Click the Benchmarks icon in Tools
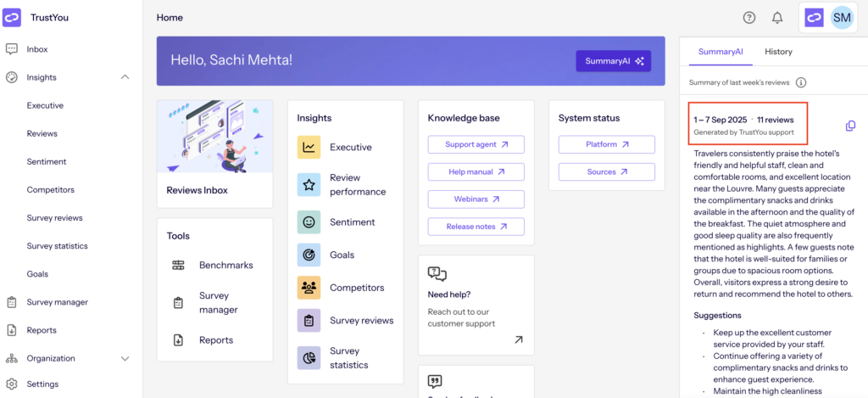The image size is (868, 398). [x=178, y=265]
